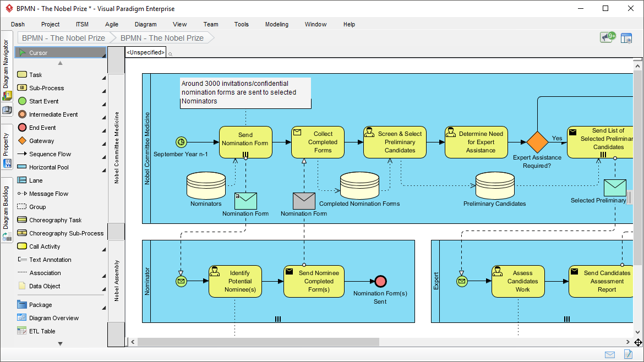This screenshot has width=644, height=362.
Task: Open the Dash menu
Action: 18,24
